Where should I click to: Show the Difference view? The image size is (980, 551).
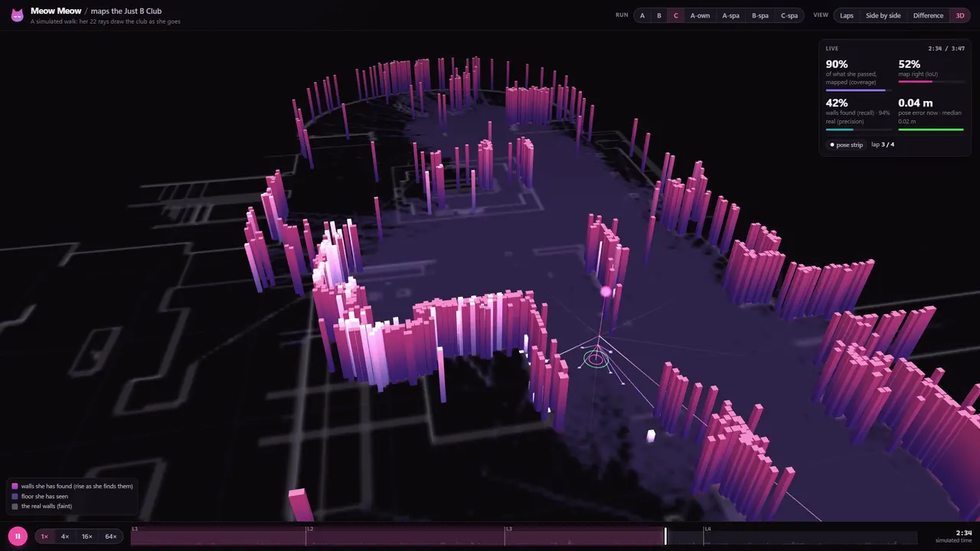click(x=928, y=15)
